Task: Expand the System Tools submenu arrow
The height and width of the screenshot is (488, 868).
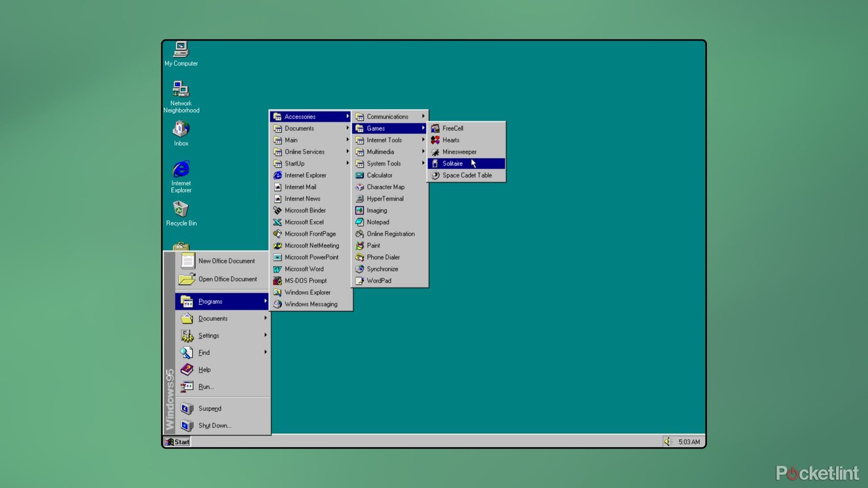Action: pyautogui.click(x=423, y=163)
